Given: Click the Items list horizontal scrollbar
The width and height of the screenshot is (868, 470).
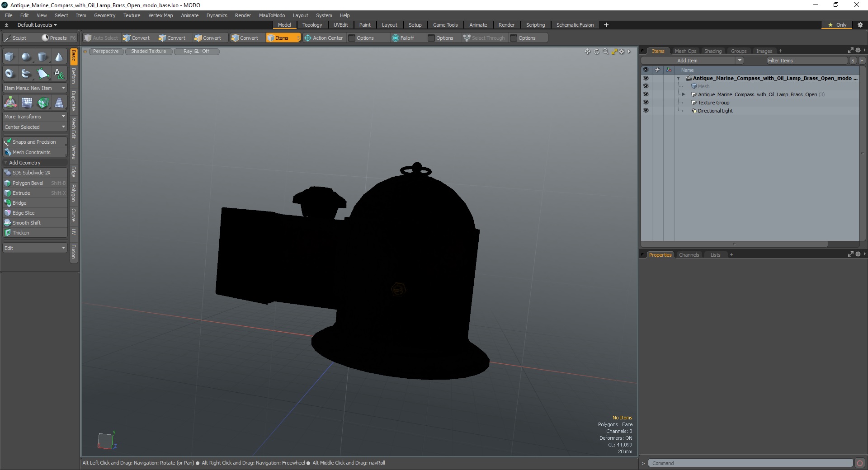Looking at the screenshot, I should tap(734, 244).
